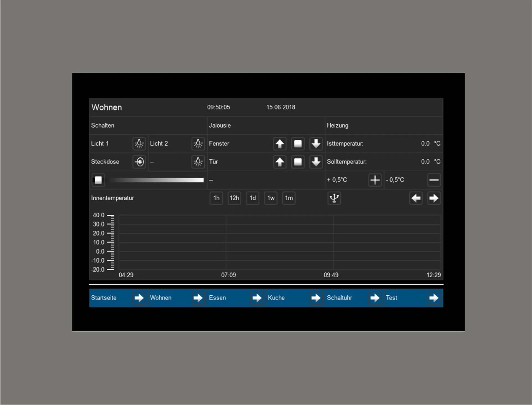The width and height of the screenshot is (532, 405).
Task: Go to the Startseite page
Action: 139,298
